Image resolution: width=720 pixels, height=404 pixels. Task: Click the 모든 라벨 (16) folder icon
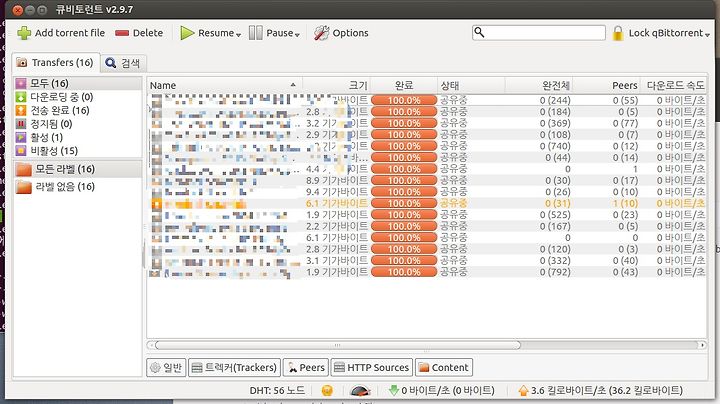(23, 169)
